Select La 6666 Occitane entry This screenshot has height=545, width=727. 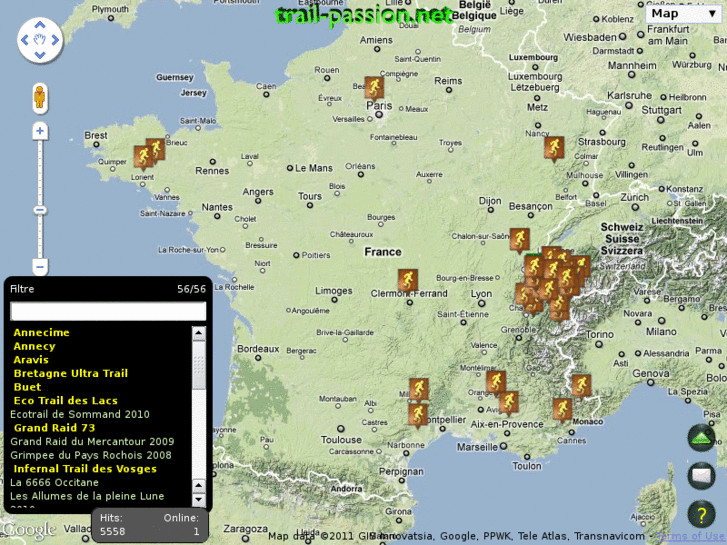[x=55, y=482]
